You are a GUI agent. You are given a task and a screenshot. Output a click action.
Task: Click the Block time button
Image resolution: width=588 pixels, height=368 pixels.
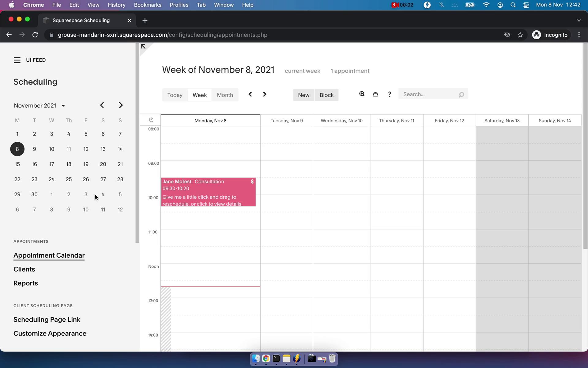click(326, 94)
